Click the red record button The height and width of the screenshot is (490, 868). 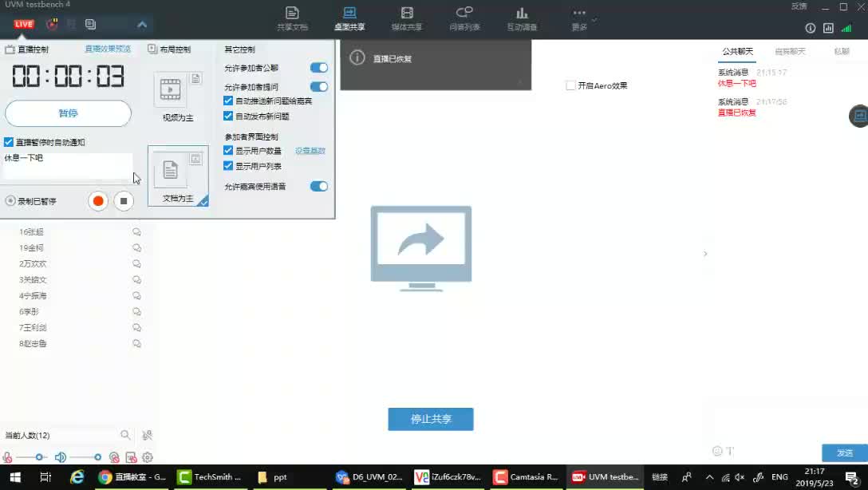click(x=98, y=201)
